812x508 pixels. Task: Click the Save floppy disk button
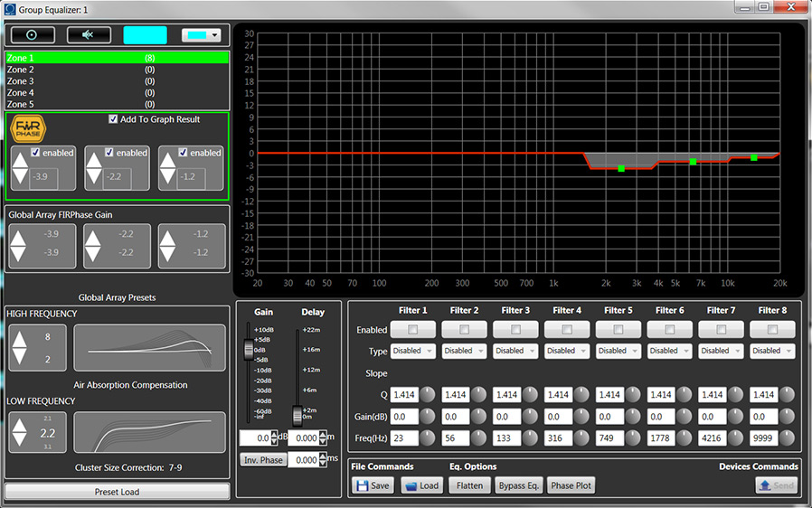coord(373,485)
